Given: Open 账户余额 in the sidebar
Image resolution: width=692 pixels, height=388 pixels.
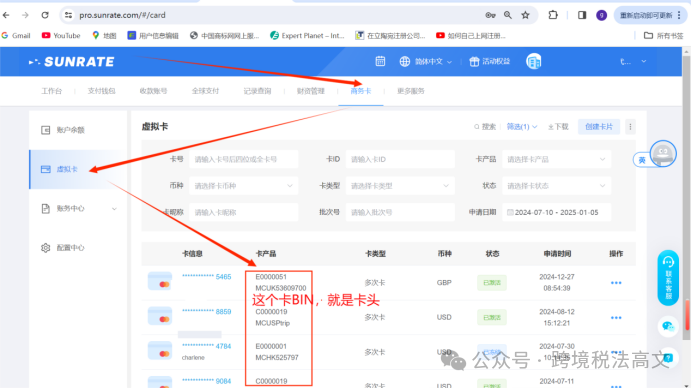Looking at the screenshot, I should click(78, 130).
